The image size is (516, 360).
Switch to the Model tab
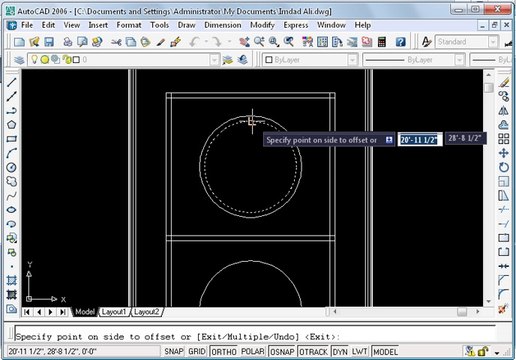click(x=85, y=312)
